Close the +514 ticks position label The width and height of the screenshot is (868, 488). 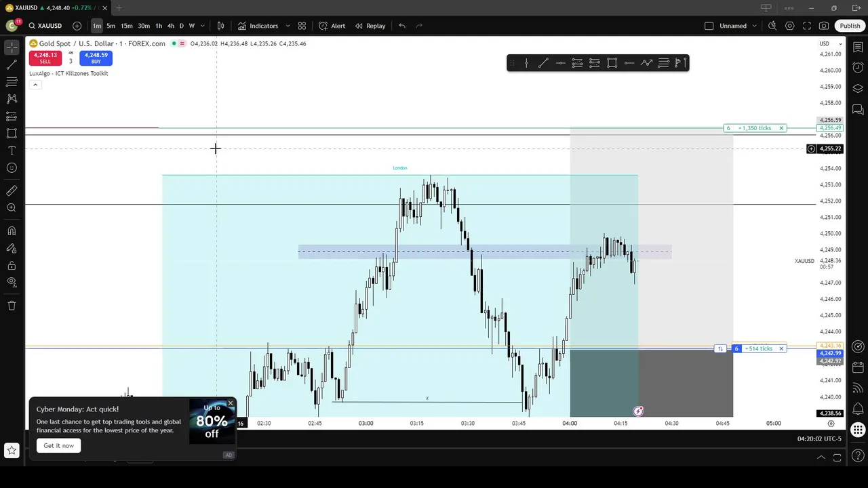pos(781,348)
